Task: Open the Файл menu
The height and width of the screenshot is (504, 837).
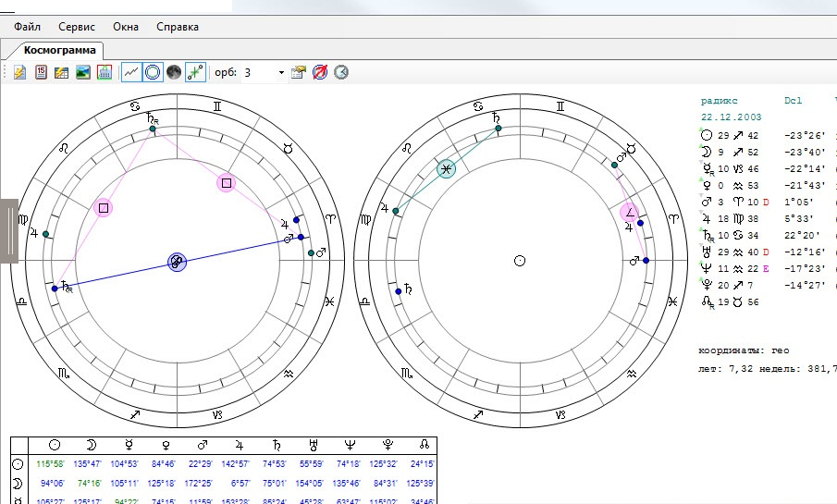Action: coord(27,27)
